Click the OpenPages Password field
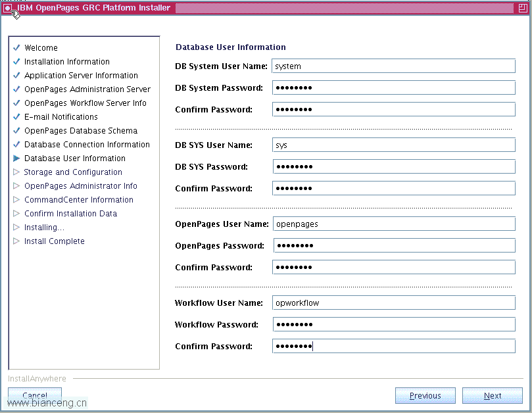 click(x=393, y=246)
